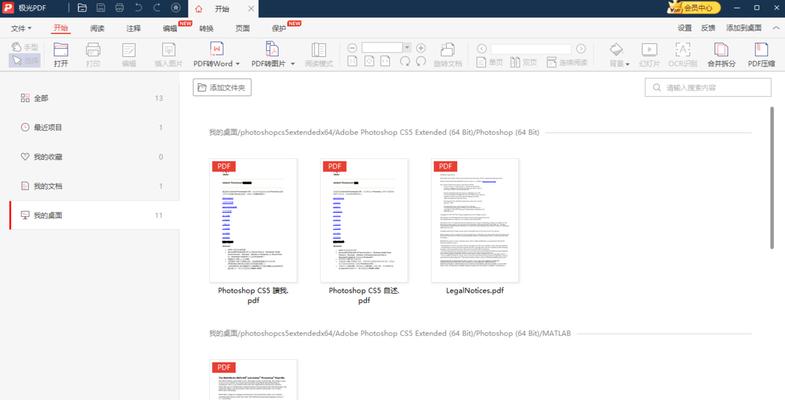Screen dimensions: 785x400
Task: Click the red P app logo
Action: [x=8, y=8]
